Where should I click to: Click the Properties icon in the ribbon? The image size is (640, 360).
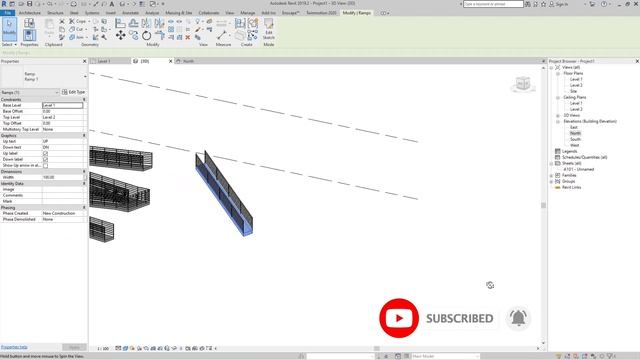29,36
